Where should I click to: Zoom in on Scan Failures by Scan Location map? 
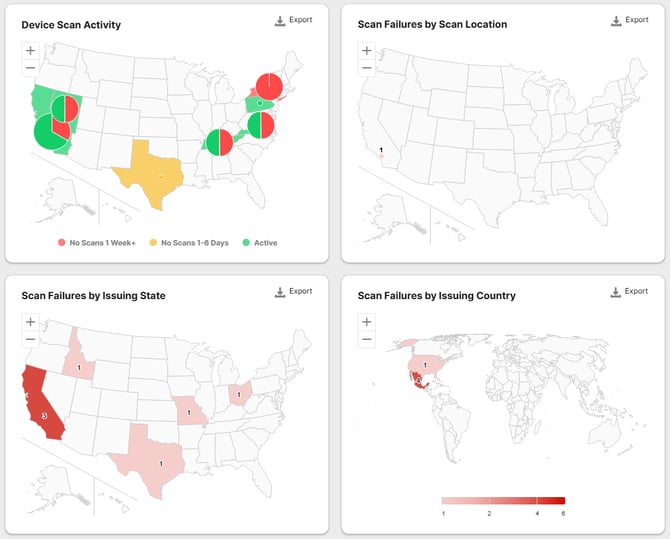[x=367, y=50]
